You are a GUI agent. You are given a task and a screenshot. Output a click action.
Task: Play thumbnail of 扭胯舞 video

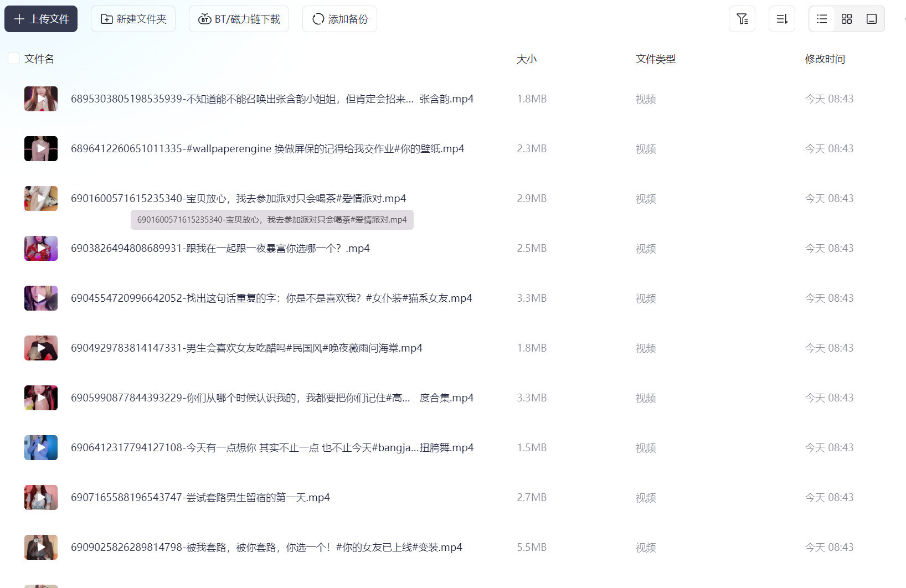tap(41, 447)
